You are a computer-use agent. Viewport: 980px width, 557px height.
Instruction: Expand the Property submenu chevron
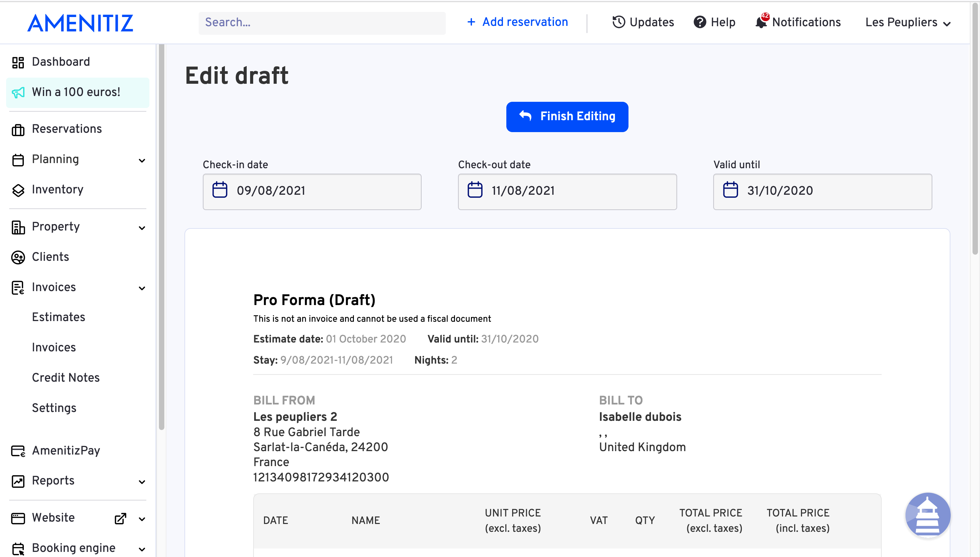pos(142,228)
